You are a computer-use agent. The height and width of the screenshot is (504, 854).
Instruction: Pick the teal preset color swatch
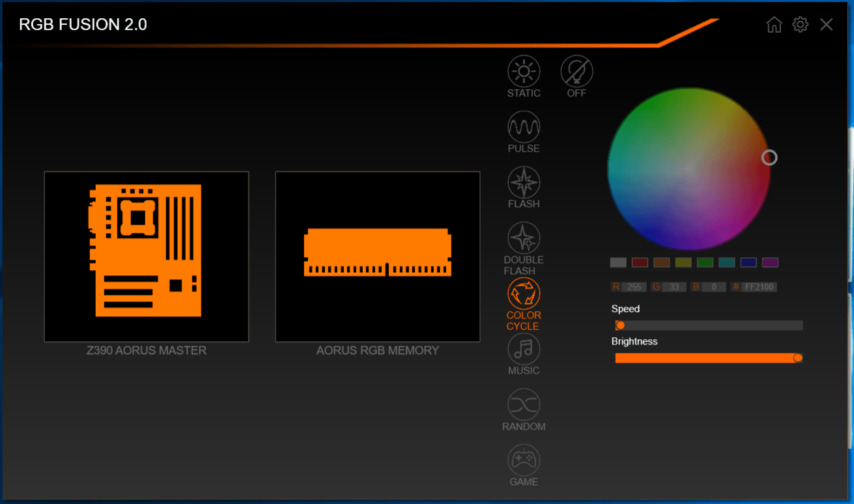coord(727,262)
